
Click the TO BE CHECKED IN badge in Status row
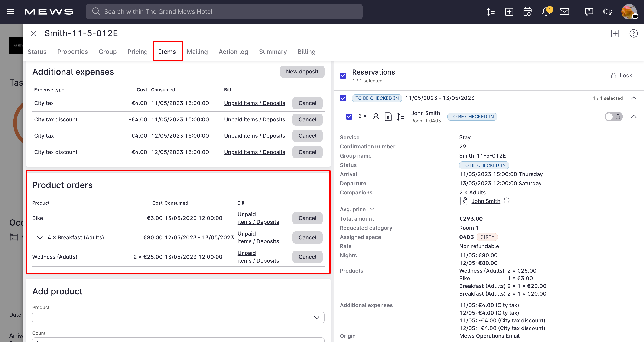click(484, 165)
